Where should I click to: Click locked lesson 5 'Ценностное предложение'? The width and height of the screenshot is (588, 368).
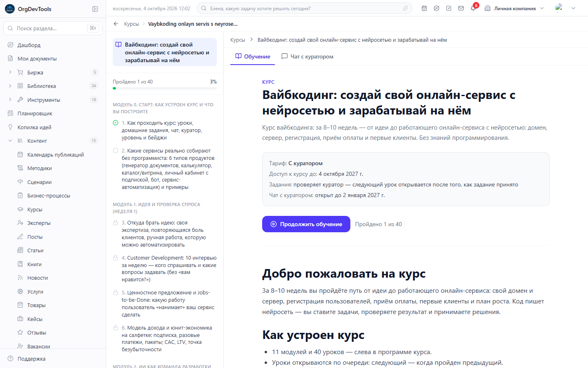[165, 303]
